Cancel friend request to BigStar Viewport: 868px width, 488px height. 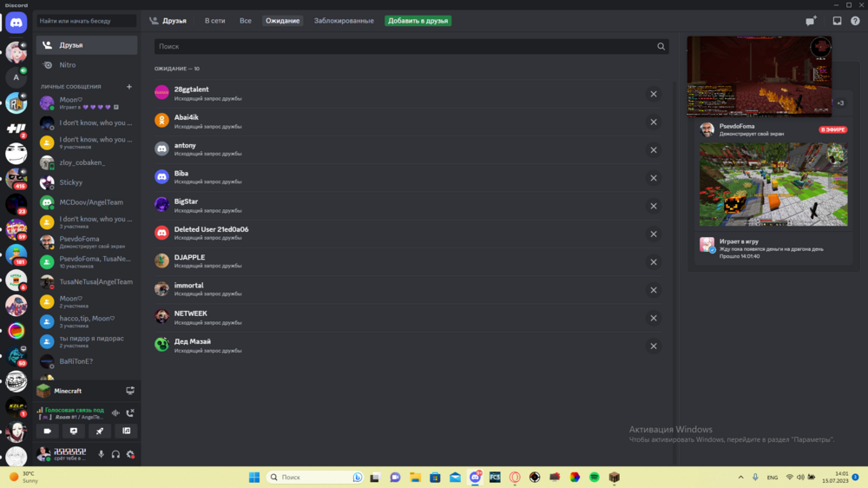654,206
